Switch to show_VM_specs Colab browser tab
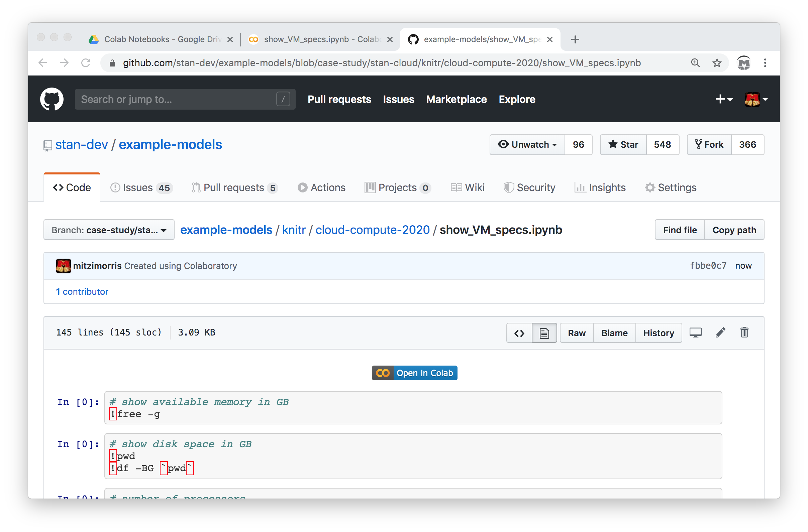Viewport: 808px width, 532px height. point(319,39)
